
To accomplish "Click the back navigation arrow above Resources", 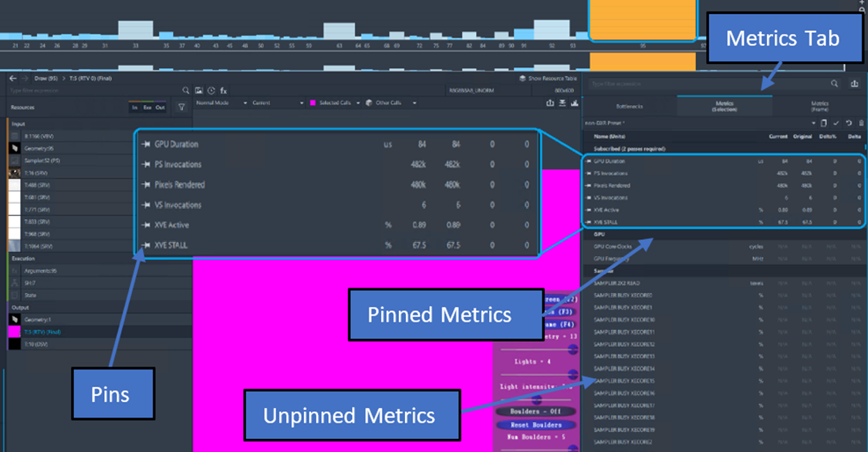I will click(12, 79).
